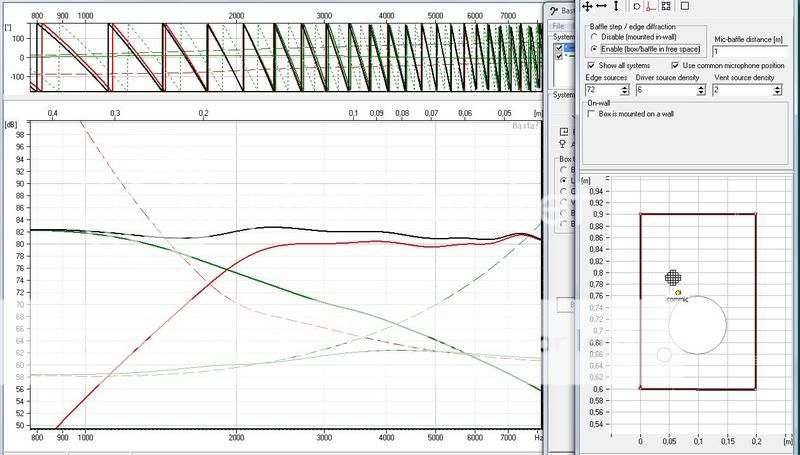The width and height of the screenshot is (800, 455).
Task: Click the microphone icon in back Basta window
Action: (563, 144)
